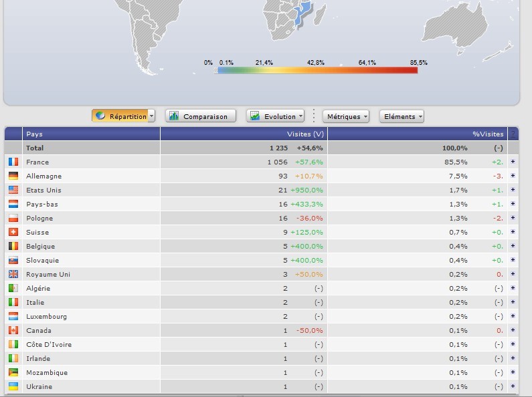Expand the Pologne row plus icon
The height and width of the screenshot is (397, 532).
pos(513,218)
